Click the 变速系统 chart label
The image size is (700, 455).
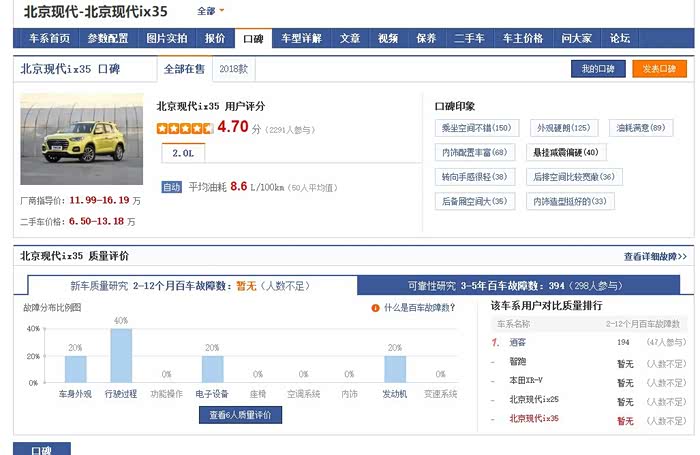pos(441,394)
